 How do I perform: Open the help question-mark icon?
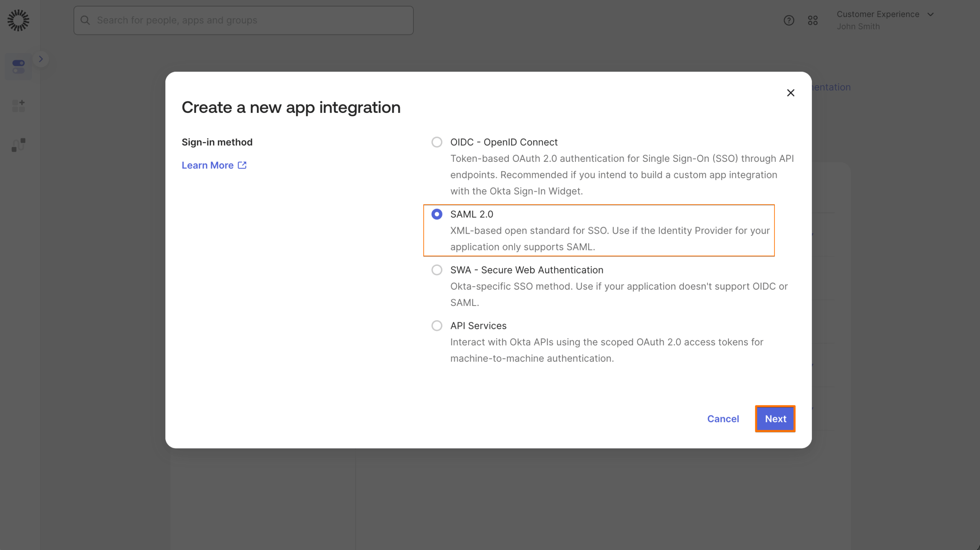[789, 20]
